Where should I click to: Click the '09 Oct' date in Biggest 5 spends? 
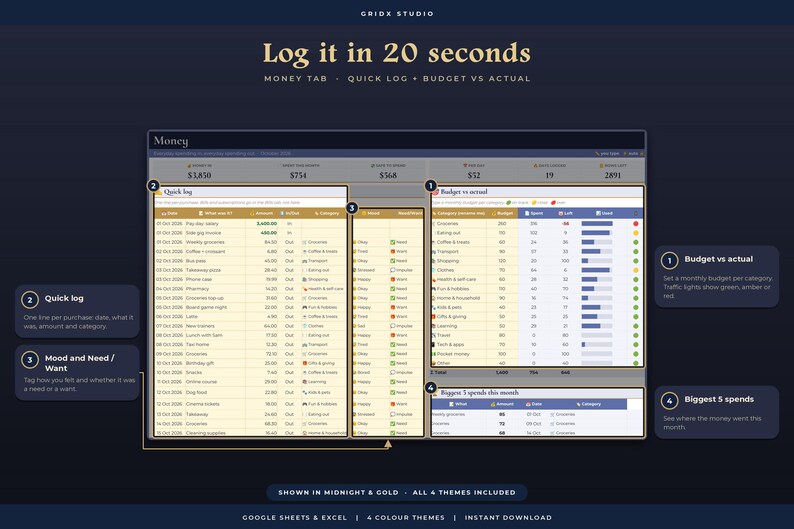[x=534, y=424]
